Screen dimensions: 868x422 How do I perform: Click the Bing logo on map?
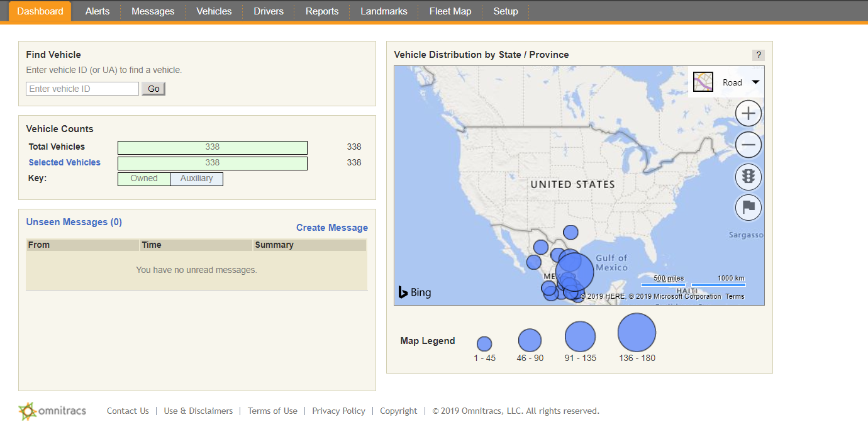pos(415,292)
